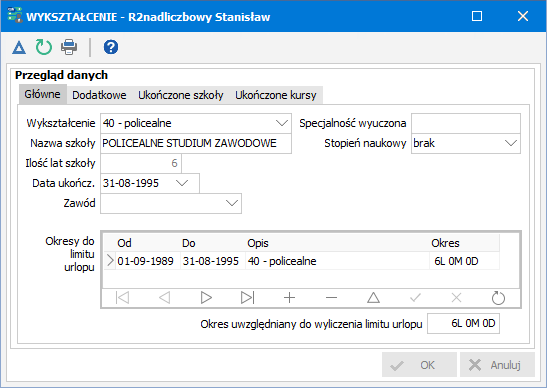Click the blue triangle edit icon in toolbar

click(x=19, y=47)
